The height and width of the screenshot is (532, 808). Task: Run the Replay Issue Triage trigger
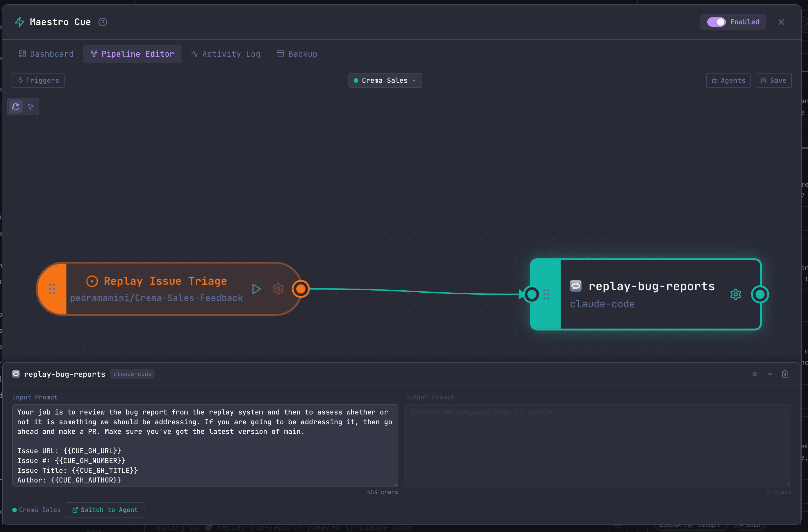(256, 289)
